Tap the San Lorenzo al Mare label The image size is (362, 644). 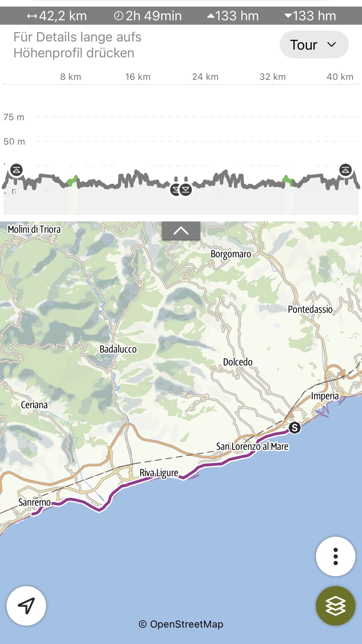(x=252, y=446)
